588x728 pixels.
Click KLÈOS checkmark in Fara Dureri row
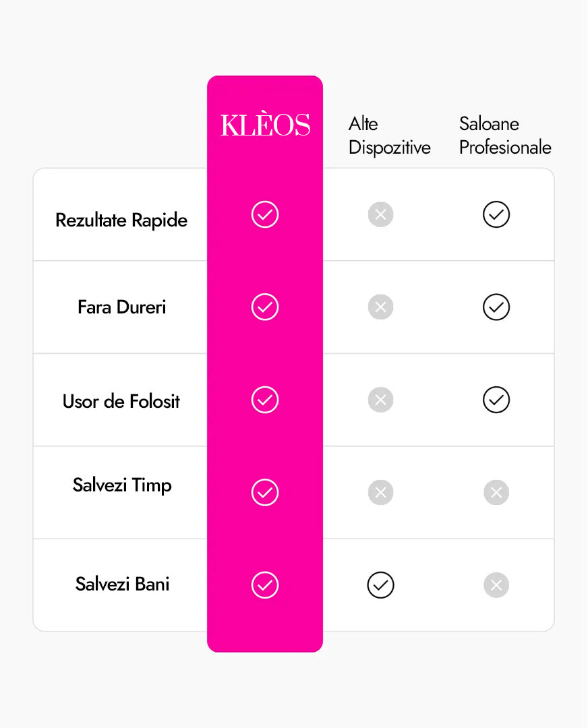(265, 307)
